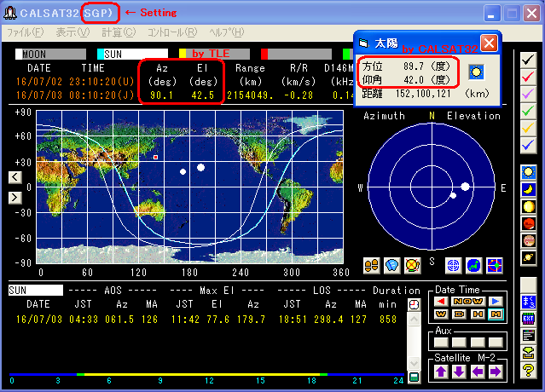Click the sun icon in 太陽 window
This screenshot has width=545, height=392.
[x=476, y=72]
